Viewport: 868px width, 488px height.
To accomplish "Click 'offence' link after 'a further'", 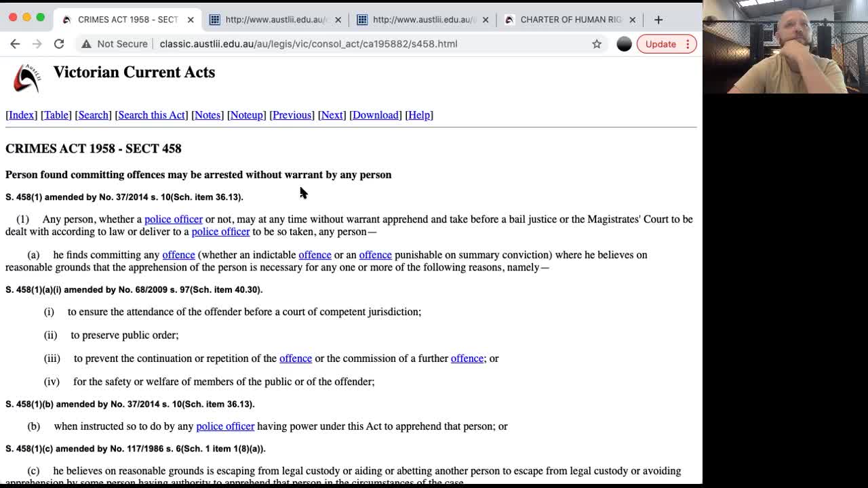I will 467,359.
